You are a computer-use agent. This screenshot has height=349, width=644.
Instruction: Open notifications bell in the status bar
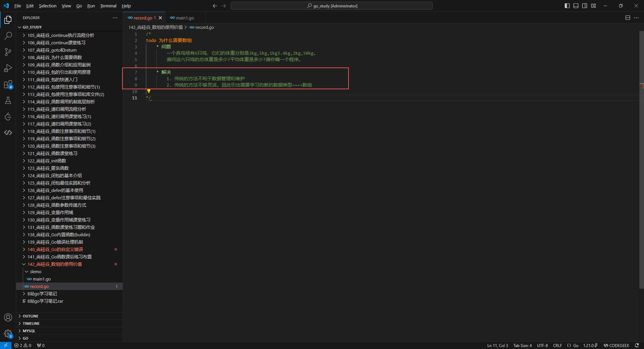coord(637,345)
